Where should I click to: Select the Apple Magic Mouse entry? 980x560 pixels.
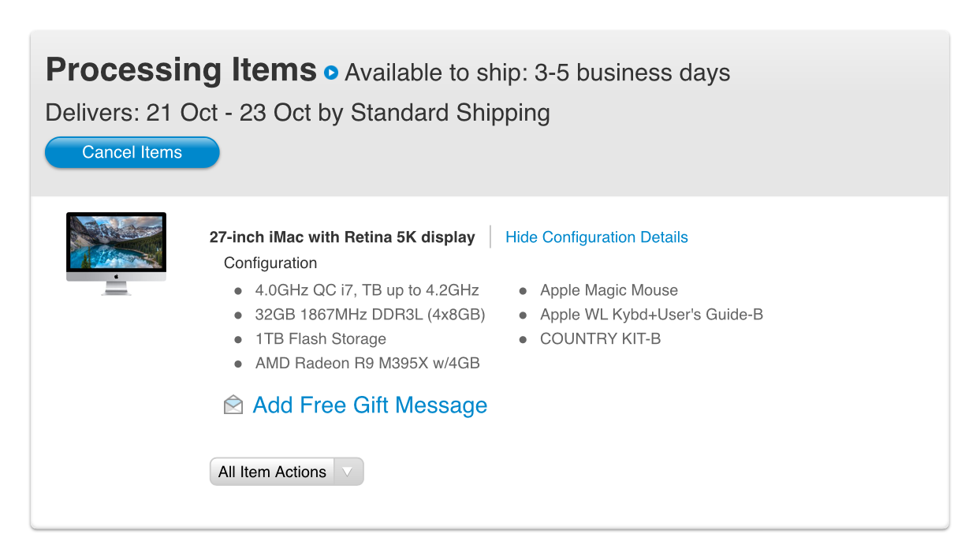609,290
